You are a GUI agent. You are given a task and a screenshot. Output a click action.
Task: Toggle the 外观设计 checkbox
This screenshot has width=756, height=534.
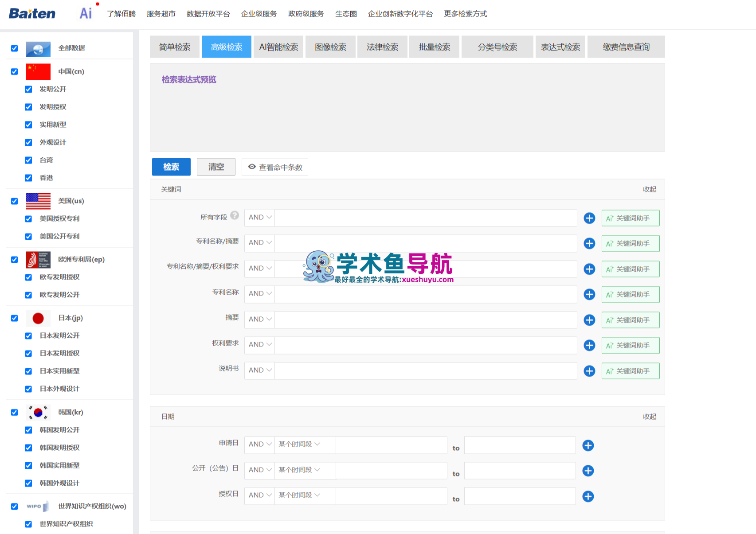coord(28,142)
